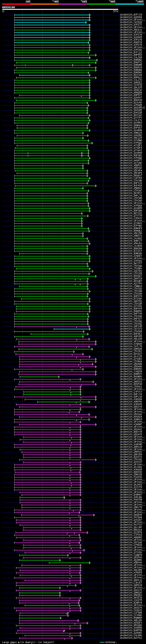Screen dimensions: 146x644
Task: Click label UniRef100_Q9FLS6
Action: [x=131, y=397]
